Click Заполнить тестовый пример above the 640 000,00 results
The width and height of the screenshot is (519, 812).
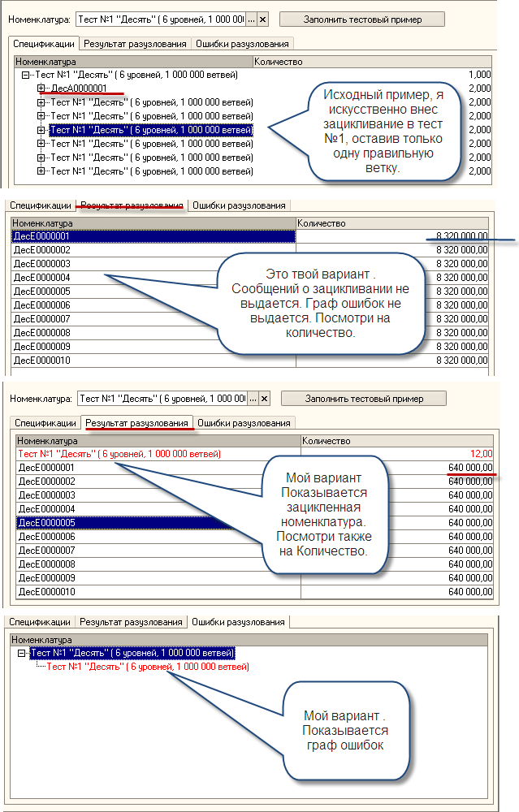pos(364,399)
